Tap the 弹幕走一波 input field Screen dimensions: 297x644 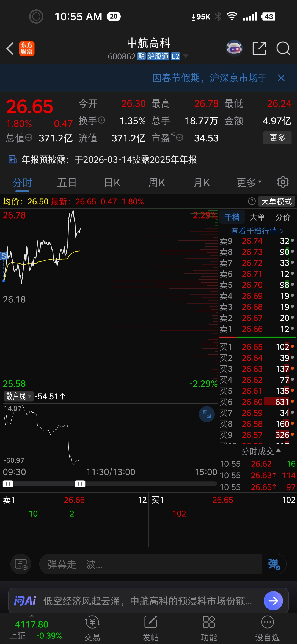click(151, 564)
